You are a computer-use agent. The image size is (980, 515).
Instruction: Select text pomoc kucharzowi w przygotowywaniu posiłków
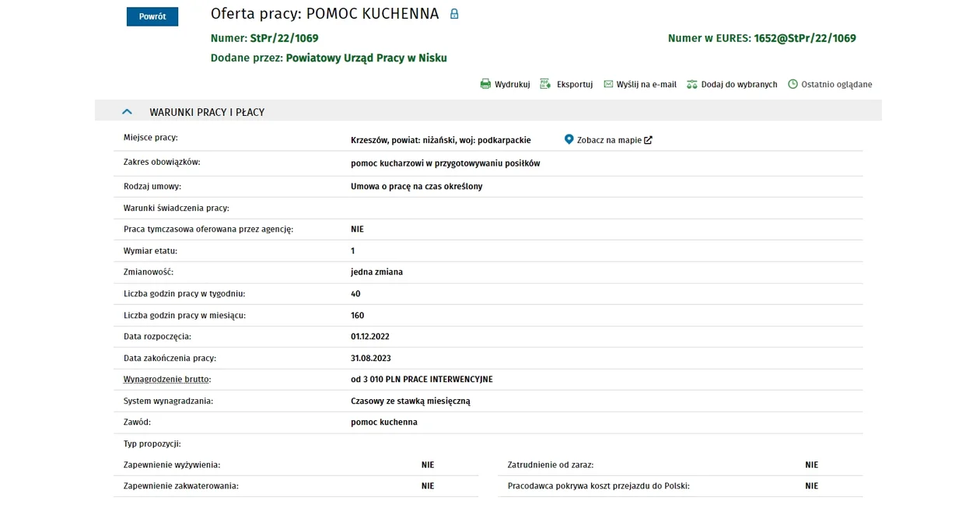(x=445, y=163)
